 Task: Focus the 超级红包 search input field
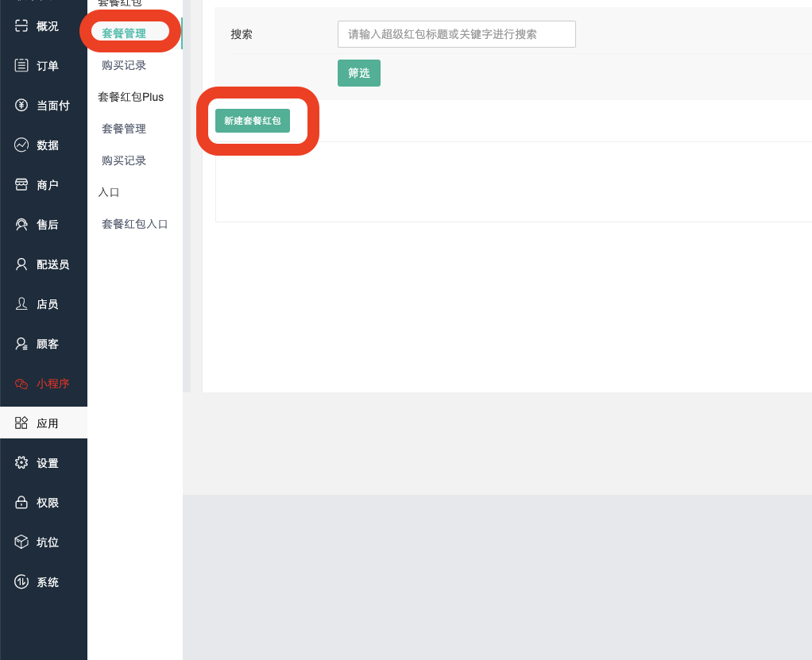point(456,34)
